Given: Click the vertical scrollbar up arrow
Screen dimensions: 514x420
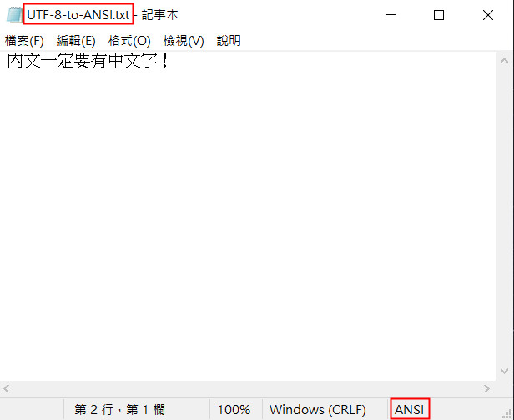Looking at the screenshot, I should pos(505,61).
